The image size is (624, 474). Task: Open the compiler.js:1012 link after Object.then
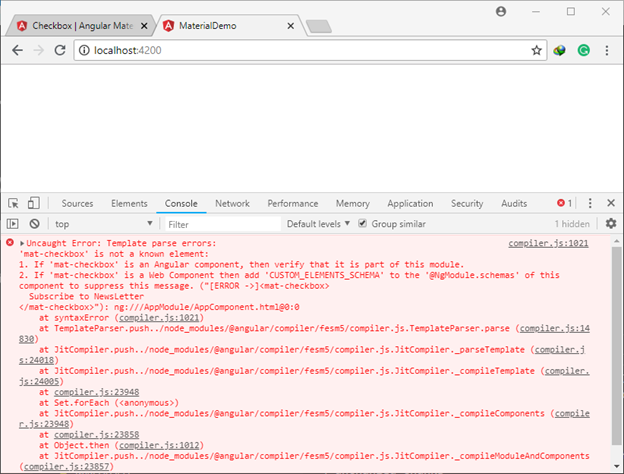click(159, 445)
